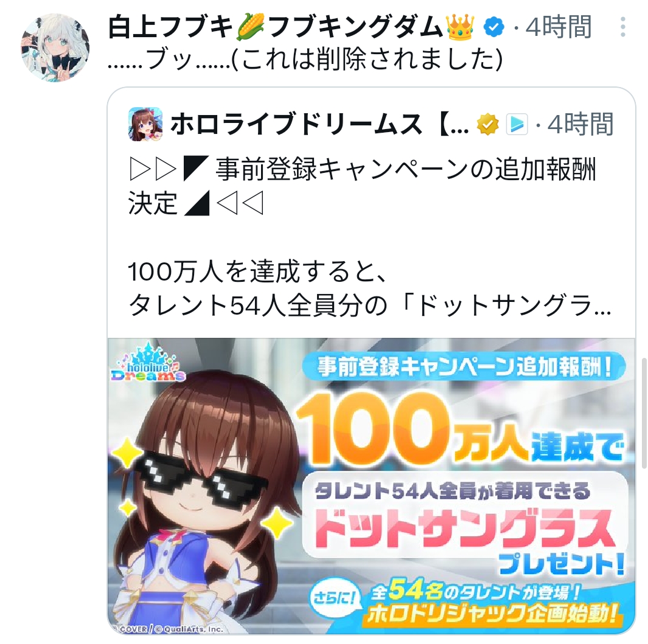Open the three-dot more options menu
This screenshot has width=648, height=644.
[x=623, y=27]
